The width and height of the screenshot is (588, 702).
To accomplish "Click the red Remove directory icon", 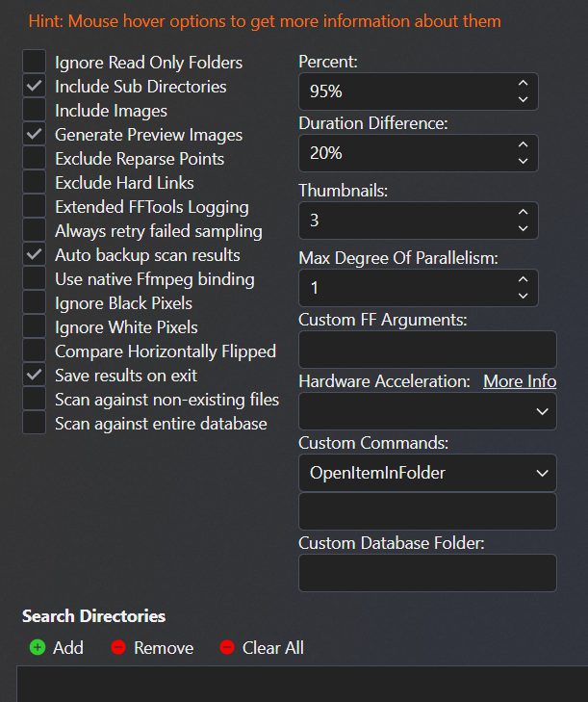I will pos(118,647).
